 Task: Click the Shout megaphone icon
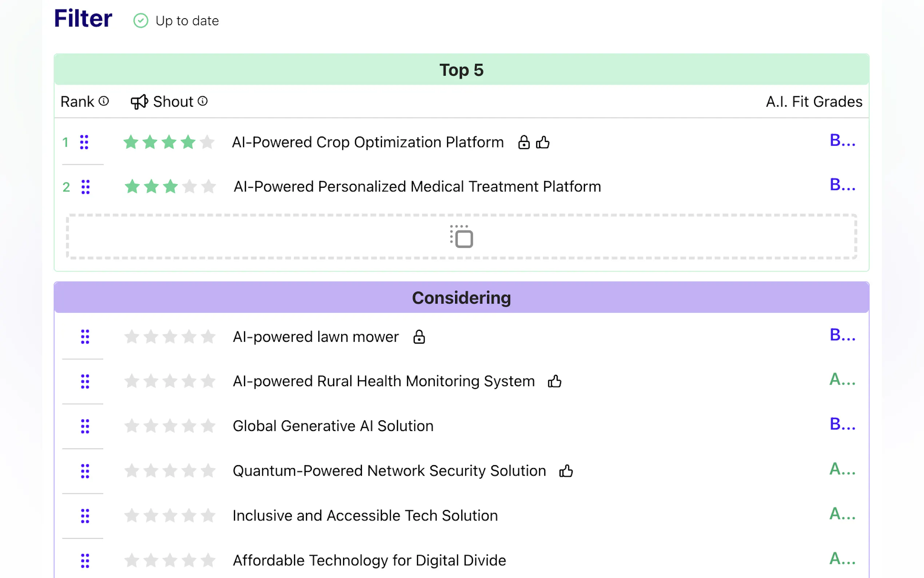point(139,102)
